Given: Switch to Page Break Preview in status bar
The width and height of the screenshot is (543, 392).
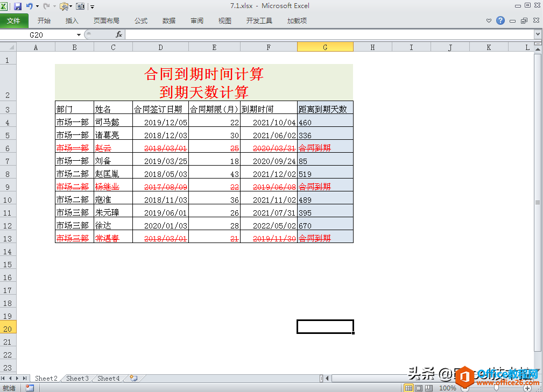Looking at the screenshot, I should coord(429,388).
